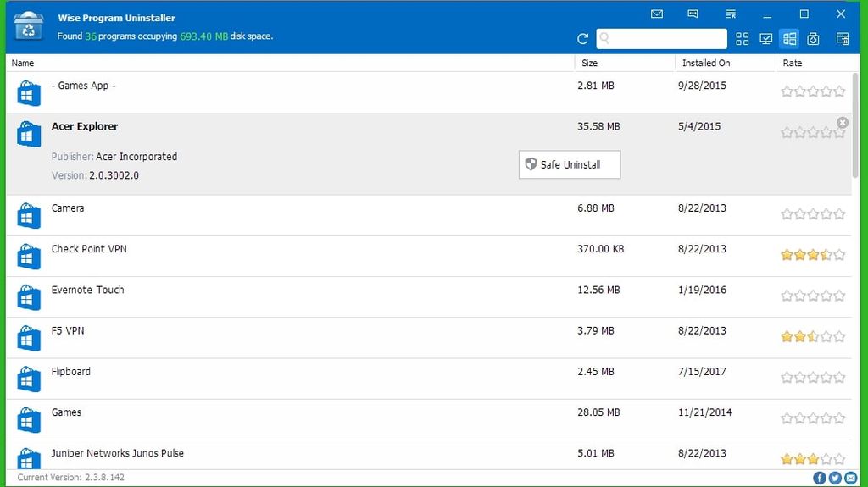868x487 pixels.
Task: Select the Evernote Touch entry
Action: [x=88, y=290]
